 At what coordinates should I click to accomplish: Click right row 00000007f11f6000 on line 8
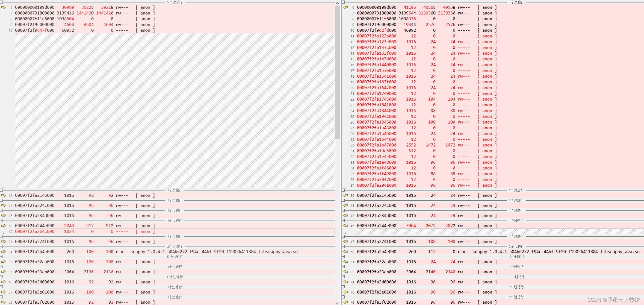click(x=500, y=19)
